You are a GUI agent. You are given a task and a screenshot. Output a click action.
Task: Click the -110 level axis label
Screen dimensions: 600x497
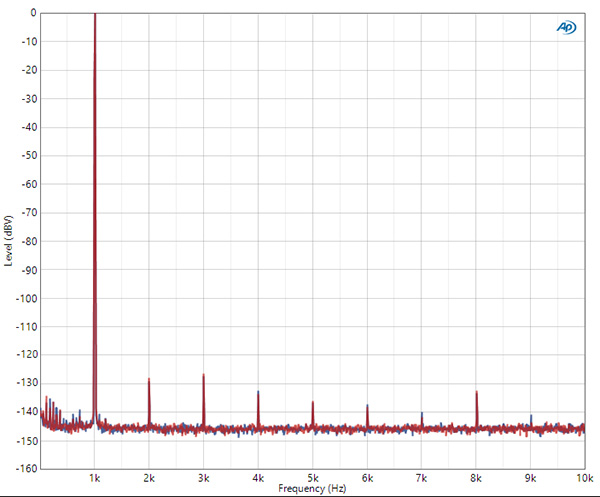[x=27, y=327]
